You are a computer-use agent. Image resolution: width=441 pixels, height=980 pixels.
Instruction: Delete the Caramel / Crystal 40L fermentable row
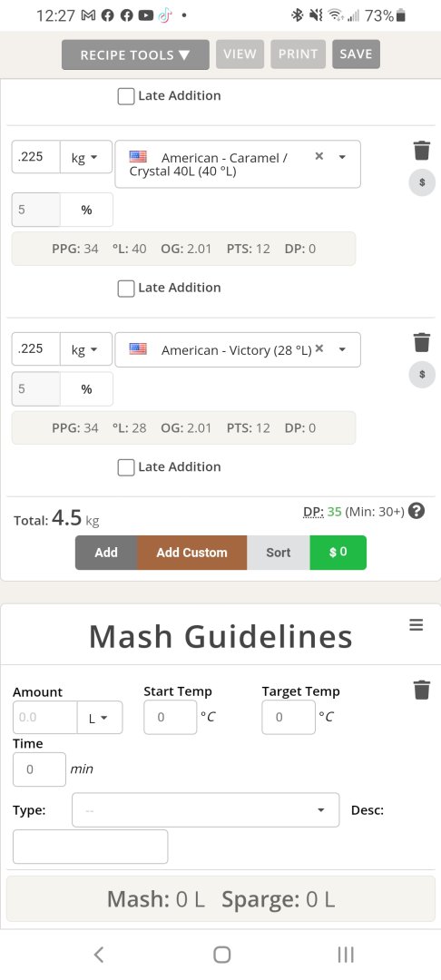pyautogui.click(x=422, y=151)
